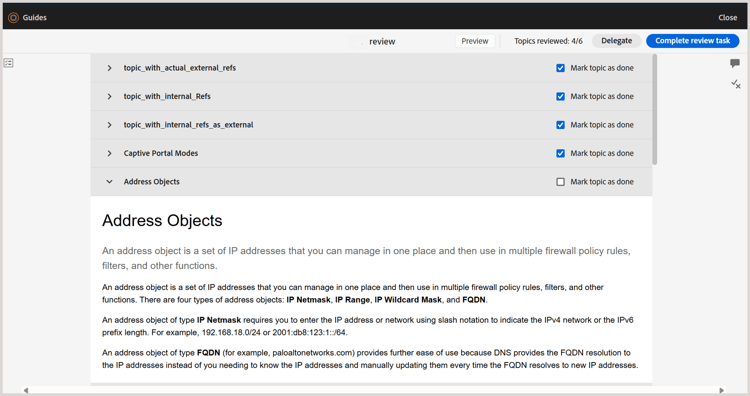Close the review panel
The image size is (750, 396).
(728, 18)
